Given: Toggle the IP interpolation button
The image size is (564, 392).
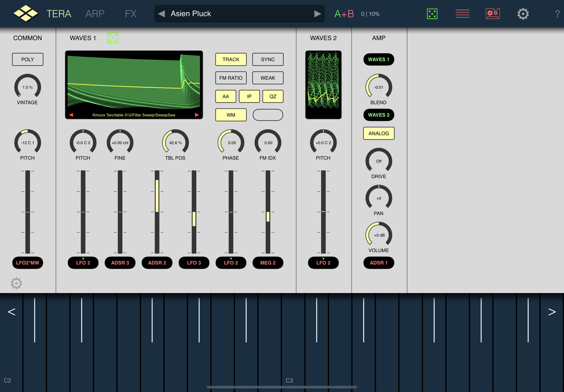Looking at the screenshot, I should 249,96.
